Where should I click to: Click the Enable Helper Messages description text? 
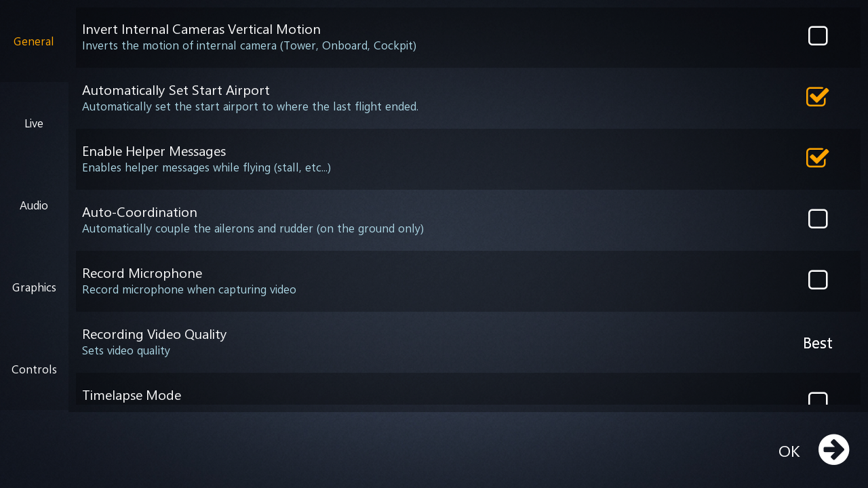point(206,167)
